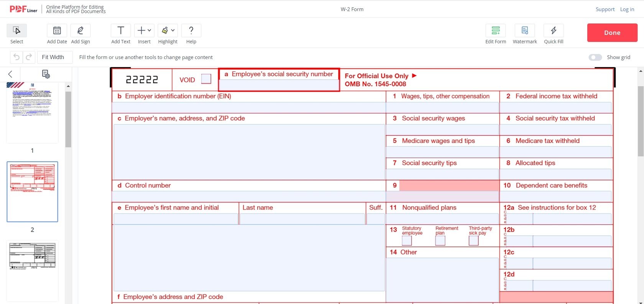The width and height of the screenshot is (644, 304).
Task: Click the Employee's first name field
Action: [176, 219]
